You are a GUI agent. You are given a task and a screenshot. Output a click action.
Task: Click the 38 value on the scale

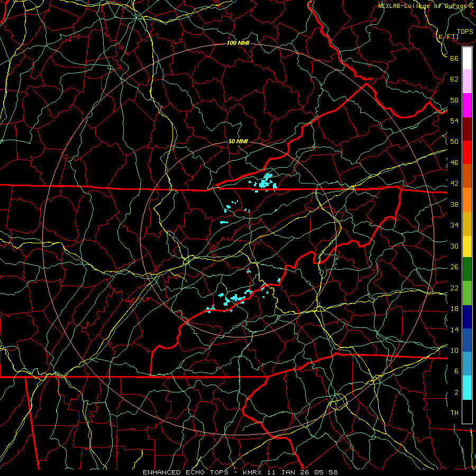[454, 204]
